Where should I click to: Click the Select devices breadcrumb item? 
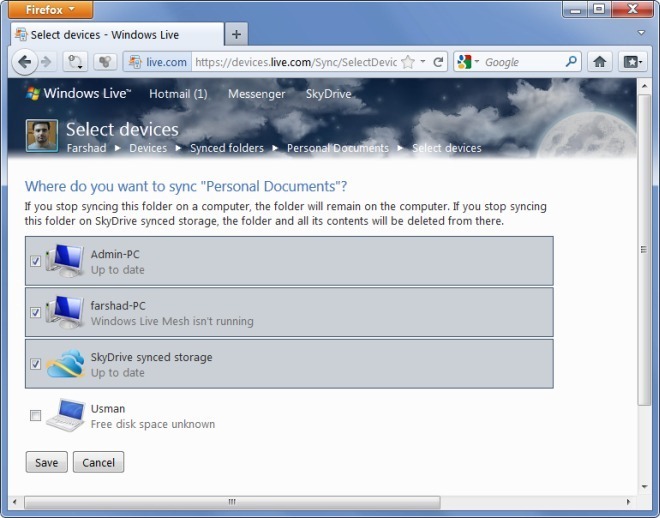click(447, 148)
